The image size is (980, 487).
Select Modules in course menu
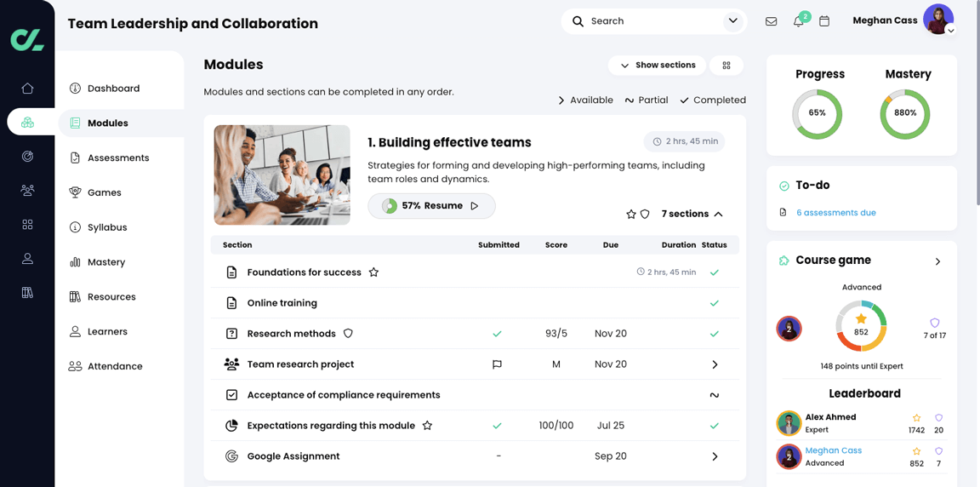tap(122, 123)
